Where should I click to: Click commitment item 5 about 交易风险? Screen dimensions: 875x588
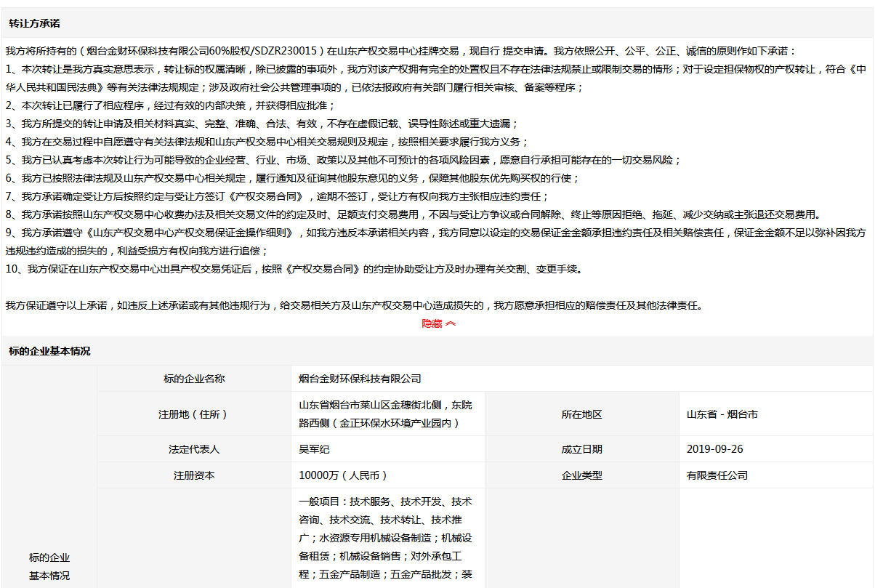click(x=343, y=160)
